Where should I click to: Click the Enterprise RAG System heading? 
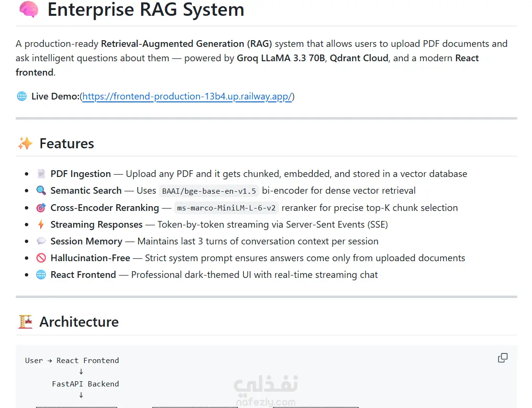pyautogui.click(x=145, y=10)
